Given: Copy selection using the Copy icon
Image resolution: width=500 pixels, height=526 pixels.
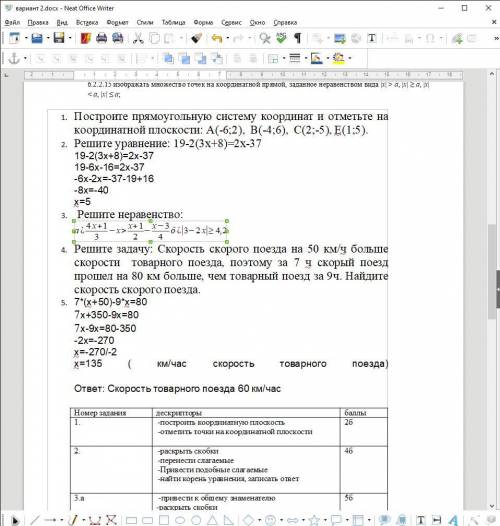Looking at the screenshot, I should click(x=154, y=38).
